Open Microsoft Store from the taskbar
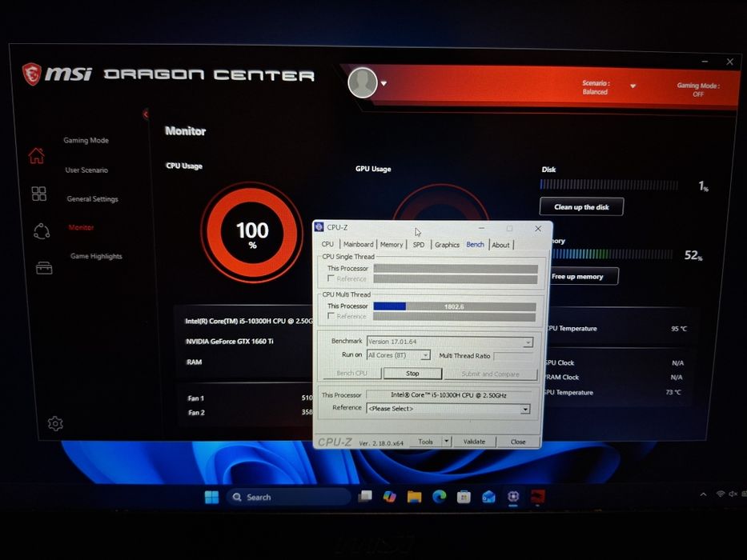The height and width of the screenshot is (560, 747). point(464,497)
